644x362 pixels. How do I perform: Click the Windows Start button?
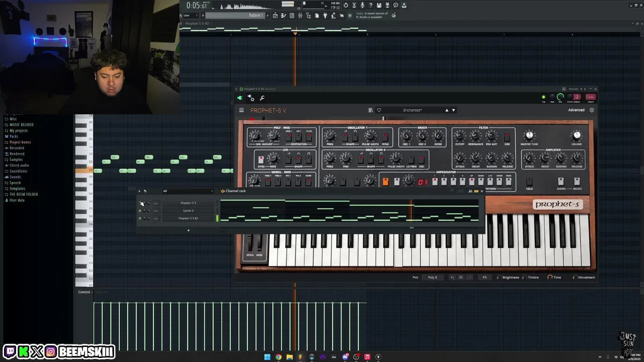pos(267,357)
